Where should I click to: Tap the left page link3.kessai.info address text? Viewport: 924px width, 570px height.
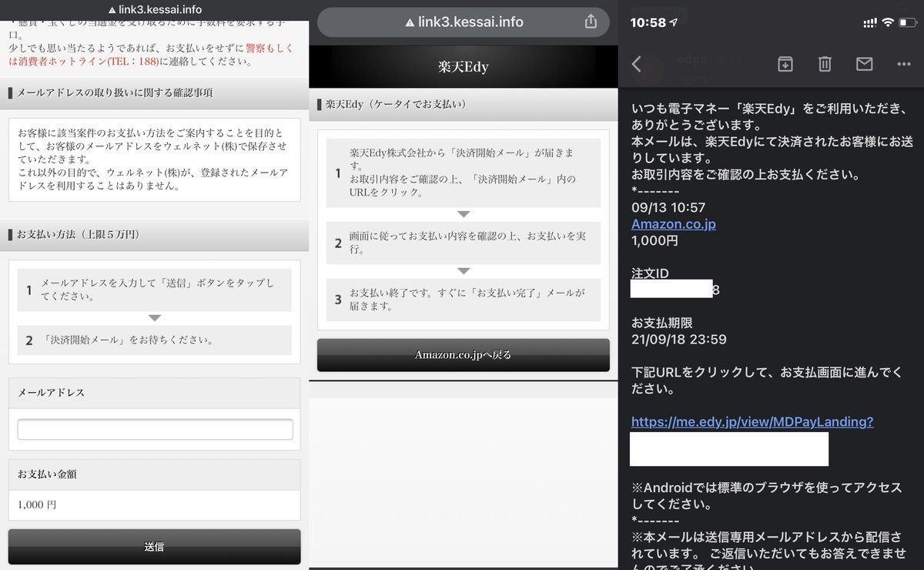[x=155, y=10]
